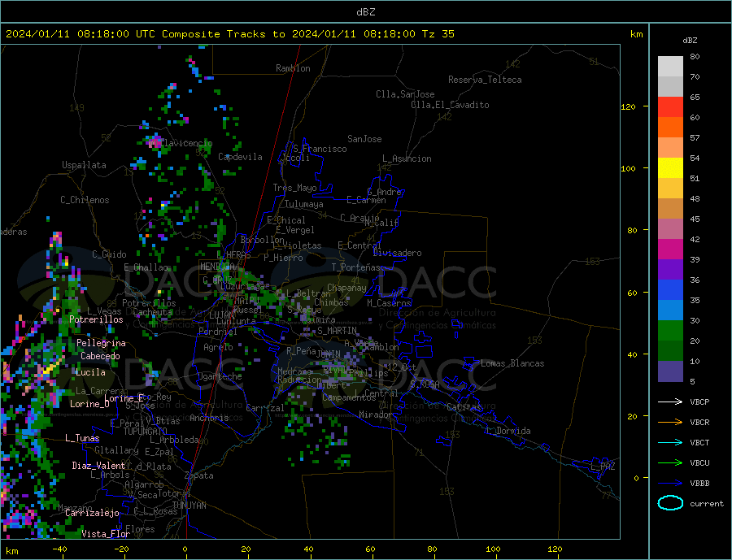The image size is (732, 560).
Task: Click the 'VBCU' legend label
Action: click(x=699, y=463)
